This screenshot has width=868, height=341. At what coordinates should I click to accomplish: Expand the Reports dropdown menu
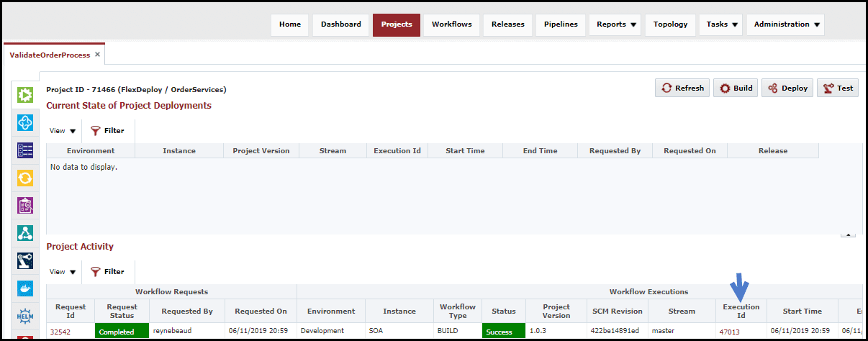click(x=617, y=24)
